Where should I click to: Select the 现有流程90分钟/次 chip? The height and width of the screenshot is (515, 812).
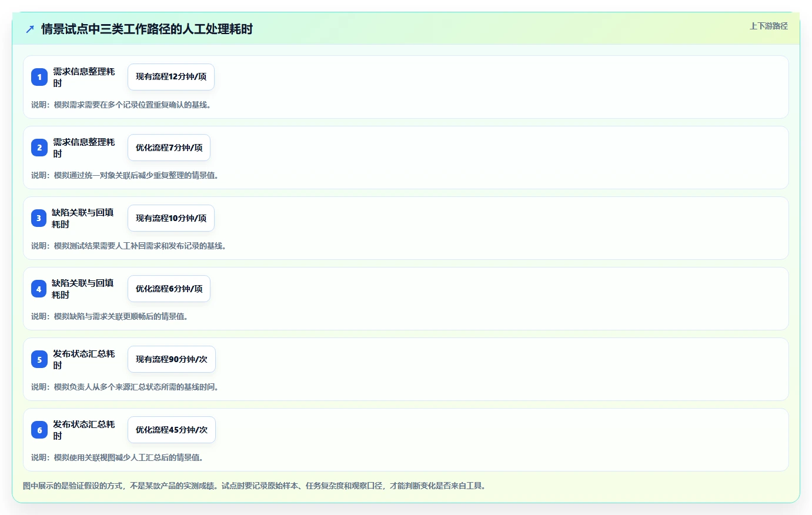point(172,359)
